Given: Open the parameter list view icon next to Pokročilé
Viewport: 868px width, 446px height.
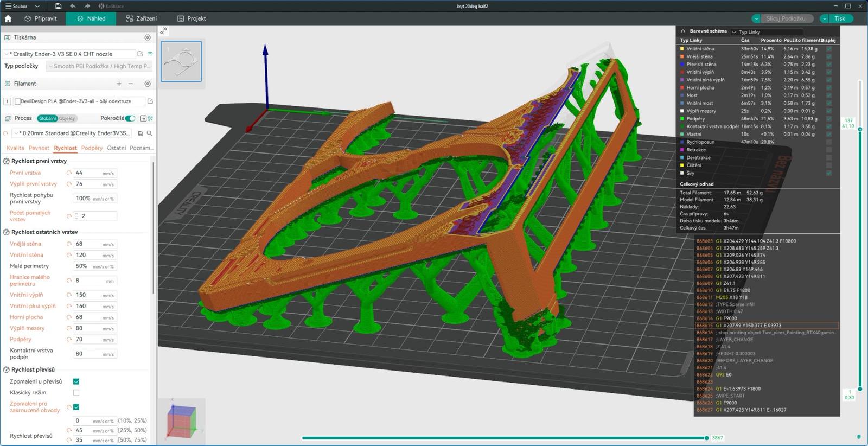Looking at the screenshot, I should click(143, 118).
